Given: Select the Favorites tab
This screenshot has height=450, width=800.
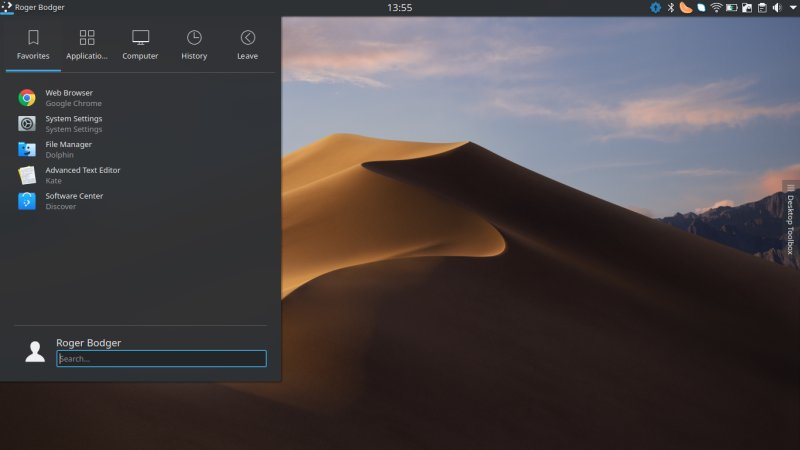Looking at the screenshot, I should [33, 45].
